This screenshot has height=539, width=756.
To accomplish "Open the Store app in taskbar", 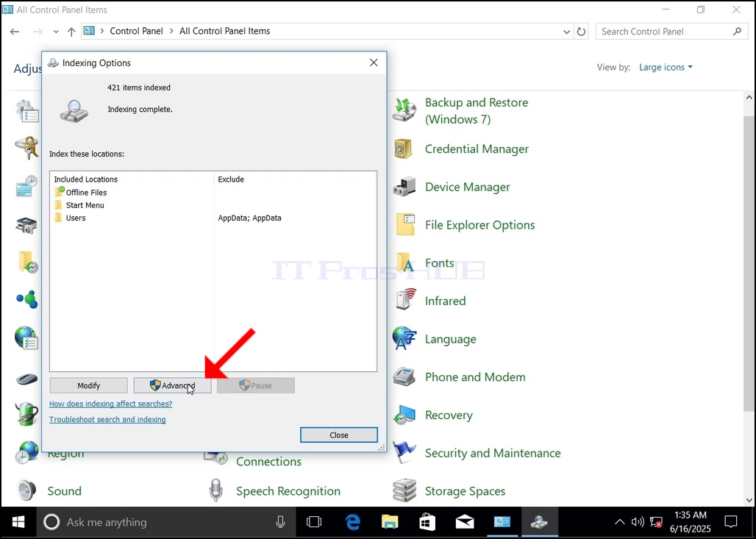I will click(x=427, y=522).
